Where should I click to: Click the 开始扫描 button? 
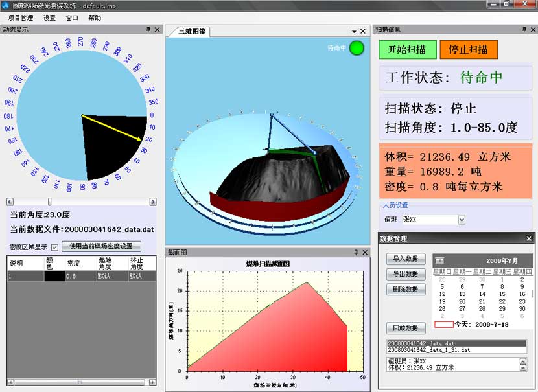pyautogui.click(x=406, y=50)
